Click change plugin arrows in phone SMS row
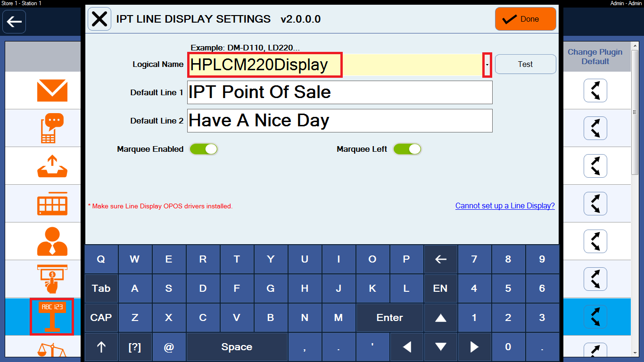The width and height of the screenshot is (644, 362). [x=595, y=128]
